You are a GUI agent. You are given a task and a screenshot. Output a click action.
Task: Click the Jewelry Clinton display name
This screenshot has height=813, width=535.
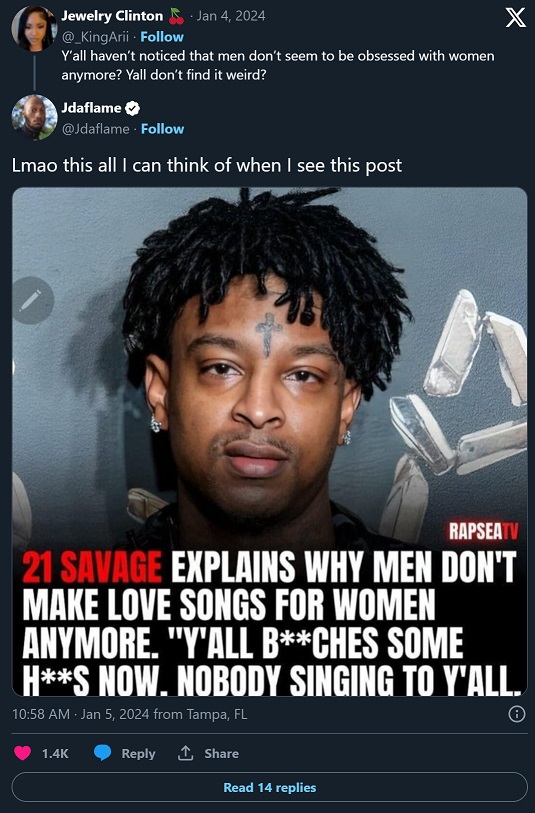[112, 16]
